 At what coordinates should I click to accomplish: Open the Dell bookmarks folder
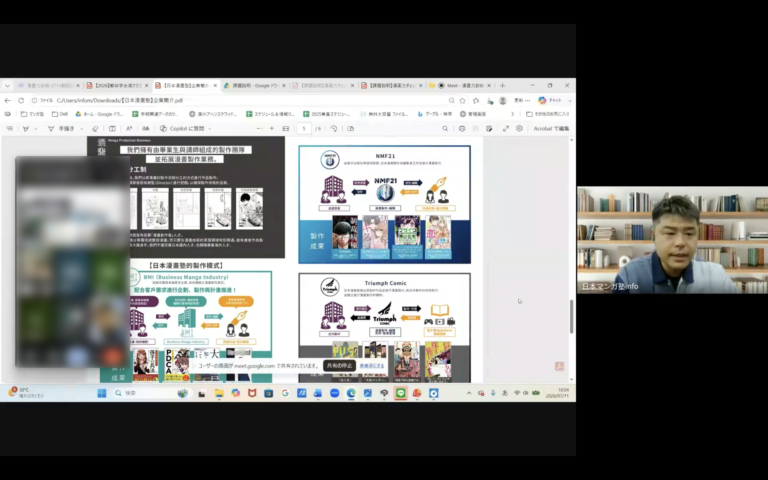pyautogui.click(x=60, y=114)
